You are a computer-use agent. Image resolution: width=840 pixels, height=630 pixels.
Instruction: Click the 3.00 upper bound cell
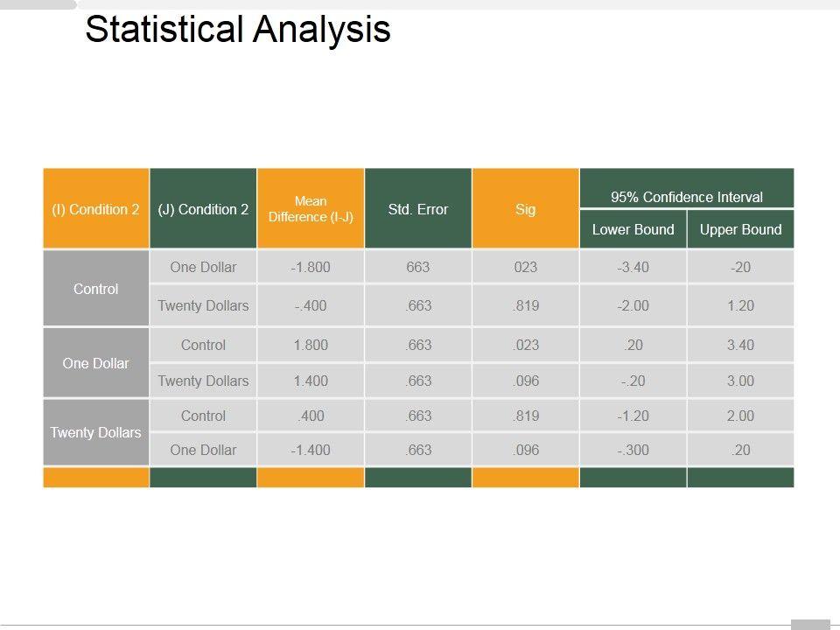point(740,381)
